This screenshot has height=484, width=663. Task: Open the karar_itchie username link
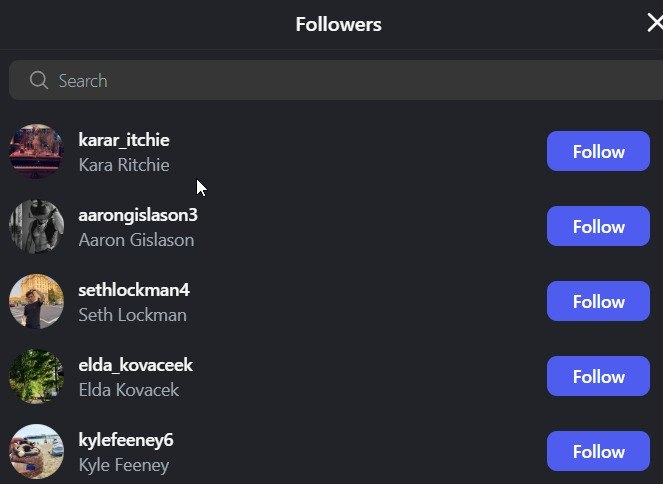(x=124, y=140)
